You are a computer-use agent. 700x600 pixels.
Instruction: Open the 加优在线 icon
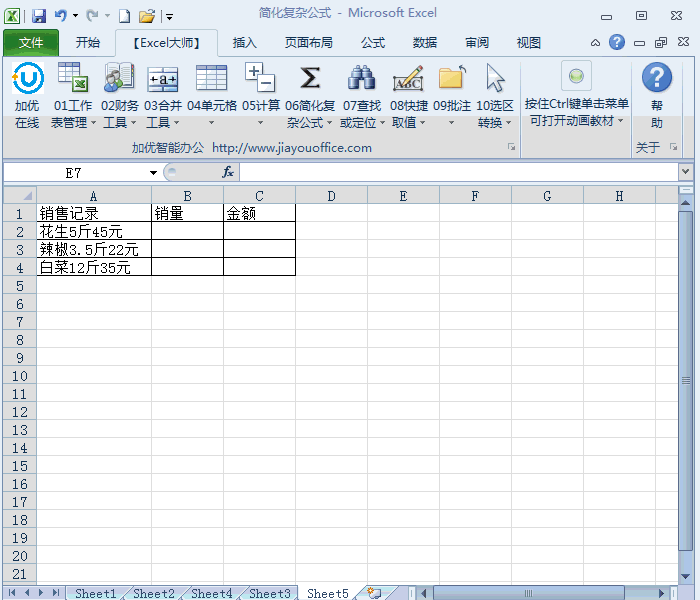point(28,78)
